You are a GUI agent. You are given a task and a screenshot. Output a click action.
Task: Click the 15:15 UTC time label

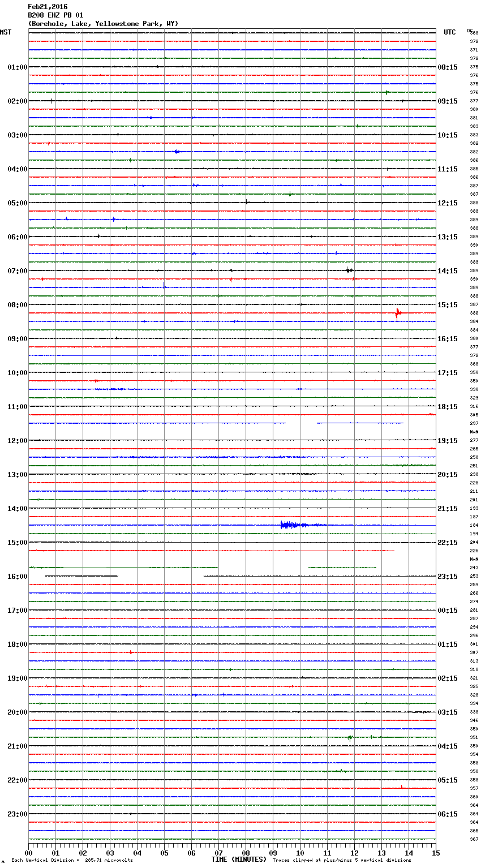(448, 305)
